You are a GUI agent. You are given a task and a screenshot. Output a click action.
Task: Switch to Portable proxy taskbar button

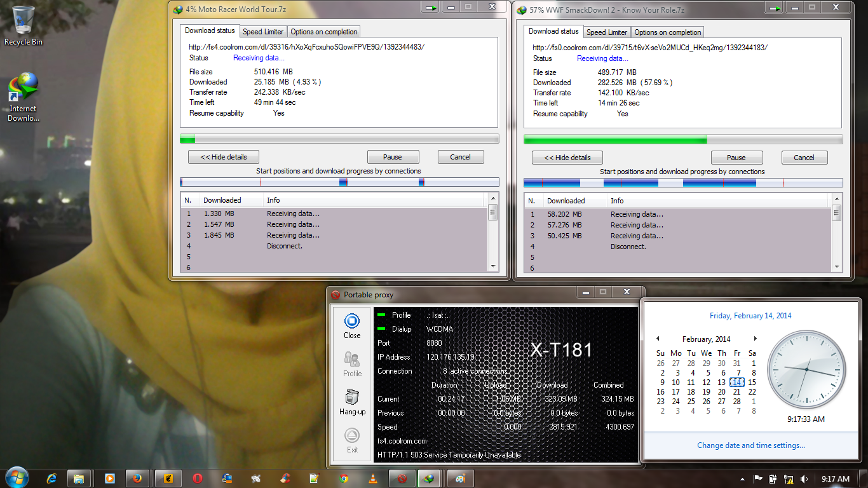(x=402, y=478)
